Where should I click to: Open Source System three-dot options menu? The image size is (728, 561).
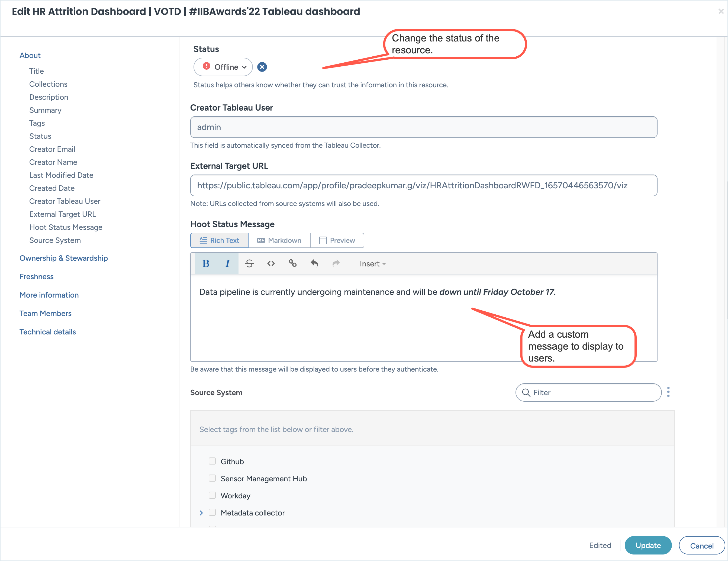click(668, 392)
